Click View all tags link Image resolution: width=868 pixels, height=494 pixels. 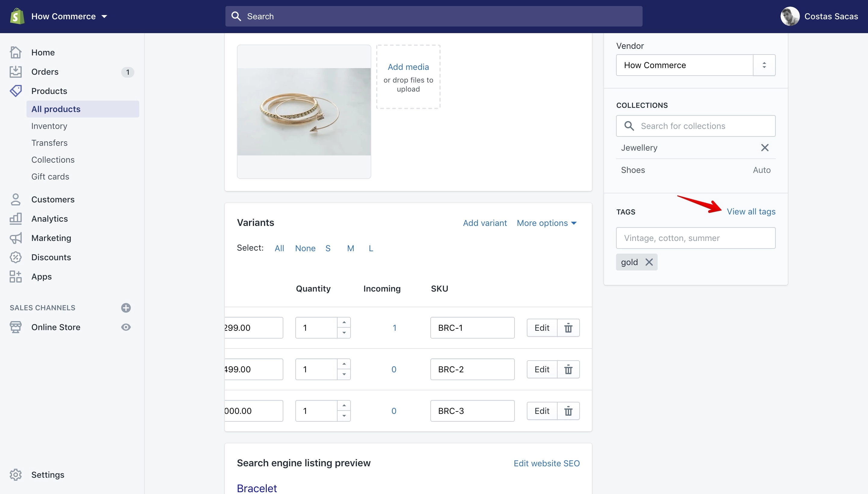click(x=751, y=212)
